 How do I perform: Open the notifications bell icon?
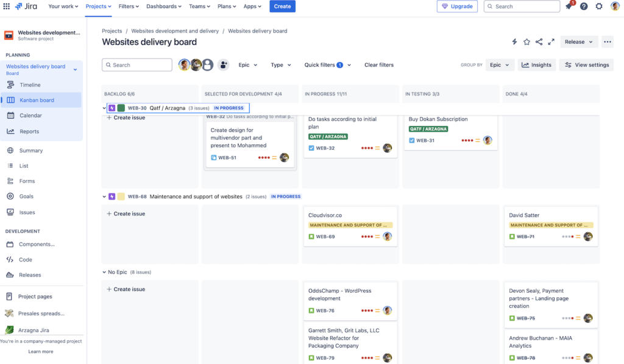tap(569, 6)
